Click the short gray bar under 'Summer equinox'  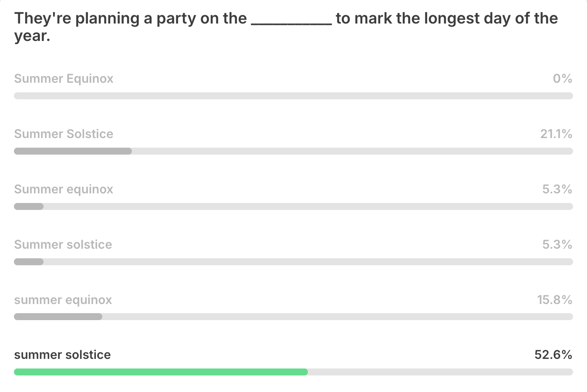(x=29, y=206)
